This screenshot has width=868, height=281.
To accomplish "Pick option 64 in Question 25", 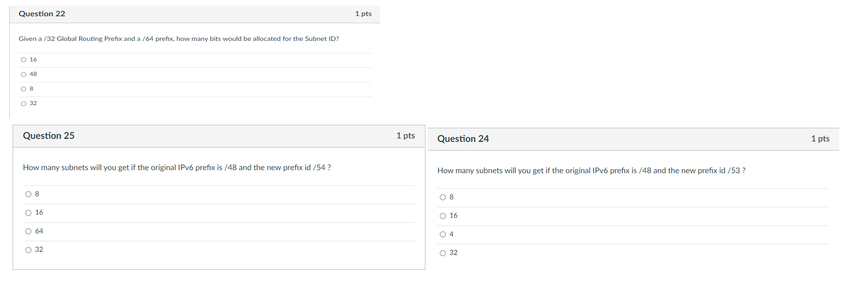I will [x=28, y=231].
